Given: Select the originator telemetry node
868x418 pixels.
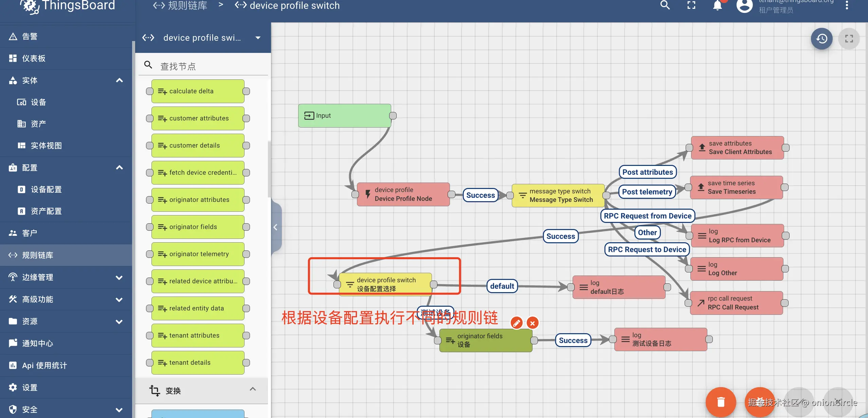Looking at the screenshot, I should pyautogui.click(x=198, y=254).
